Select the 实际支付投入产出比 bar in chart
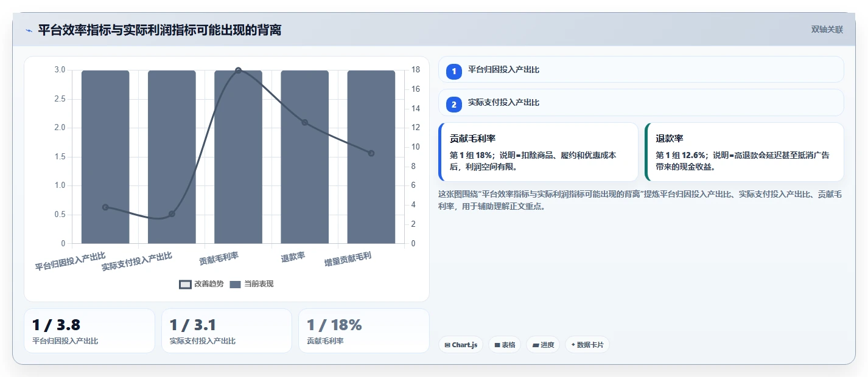The image size is (868, 377). pyautogui.click(x=172, y=157)
